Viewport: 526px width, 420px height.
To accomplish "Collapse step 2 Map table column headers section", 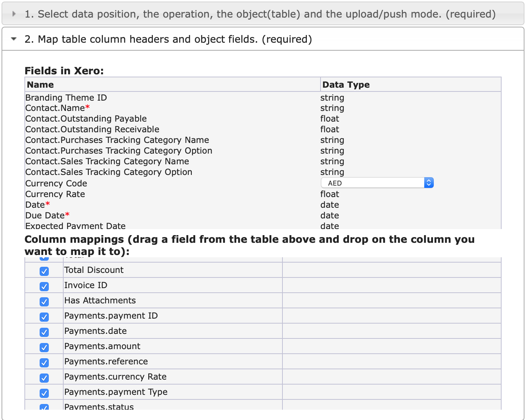I will click(x=263, y=39).
